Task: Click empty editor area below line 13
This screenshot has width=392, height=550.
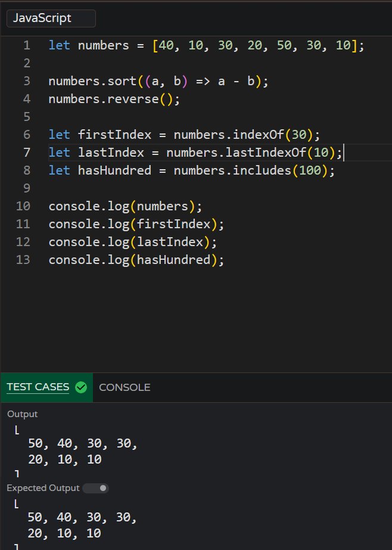Action: 197,319
